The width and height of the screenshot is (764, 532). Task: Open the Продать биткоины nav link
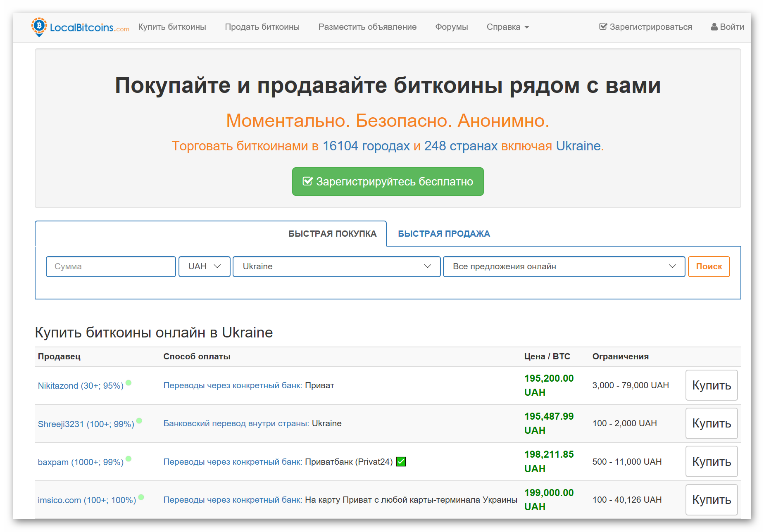tap(262, 27)
